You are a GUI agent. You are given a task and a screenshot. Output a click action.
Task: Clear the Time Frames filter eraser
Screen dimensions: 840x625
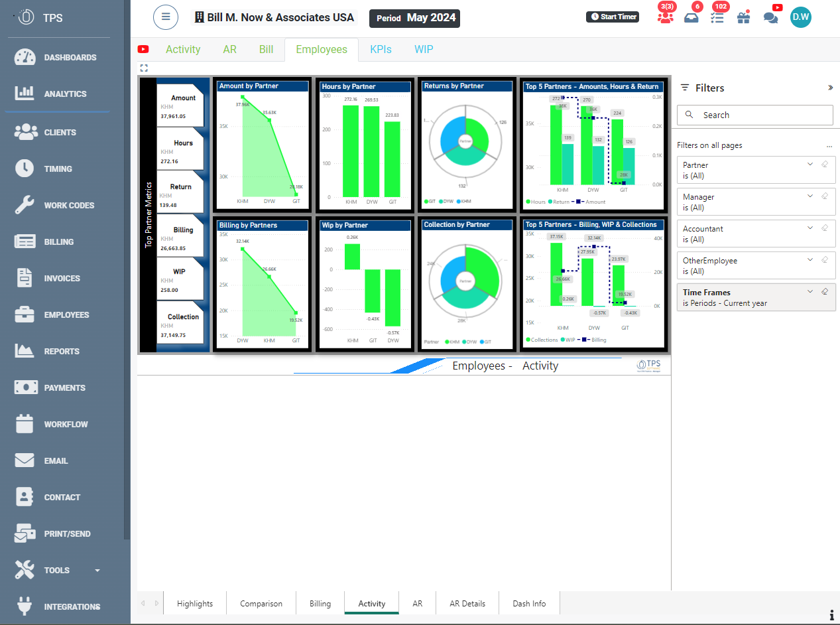825,291
